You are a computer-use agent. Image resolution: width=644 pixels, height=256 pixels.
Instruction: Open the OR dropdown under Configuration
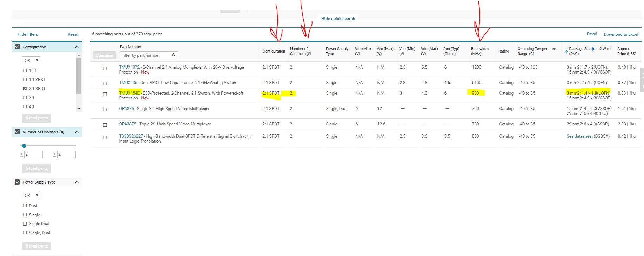[x=31, y=60]
